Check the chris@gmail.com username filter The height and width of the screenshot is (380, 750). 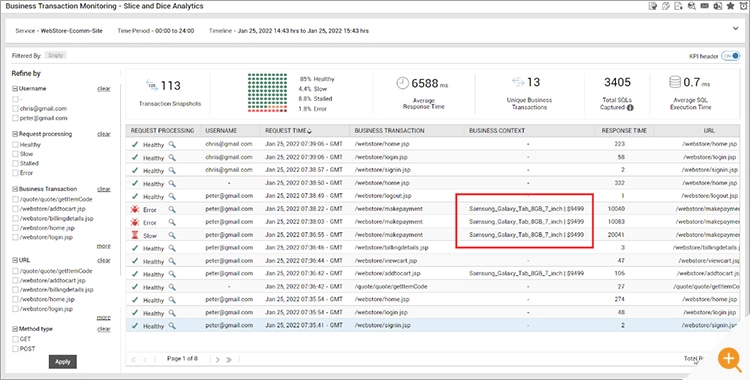point(15,109)
